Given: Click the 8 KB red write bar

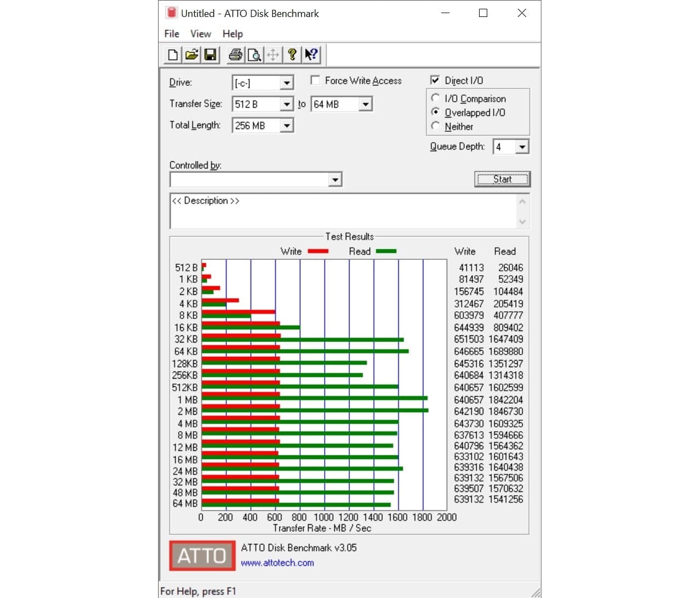Looking at the screenshot, I should 238,312.
